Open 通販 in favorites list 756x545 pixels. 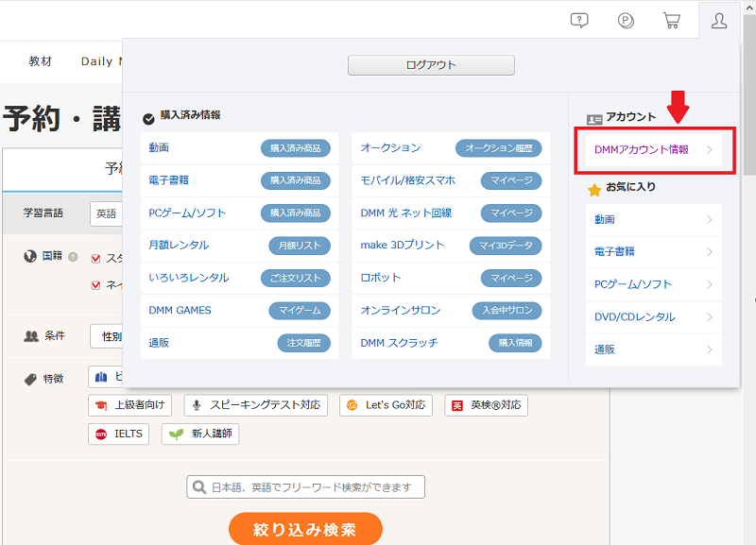click(653, 349)
